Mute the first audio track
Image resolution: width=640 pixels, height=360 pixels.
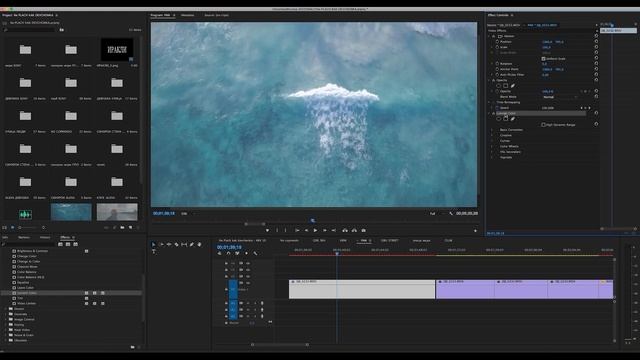click(x=248, y=303)
